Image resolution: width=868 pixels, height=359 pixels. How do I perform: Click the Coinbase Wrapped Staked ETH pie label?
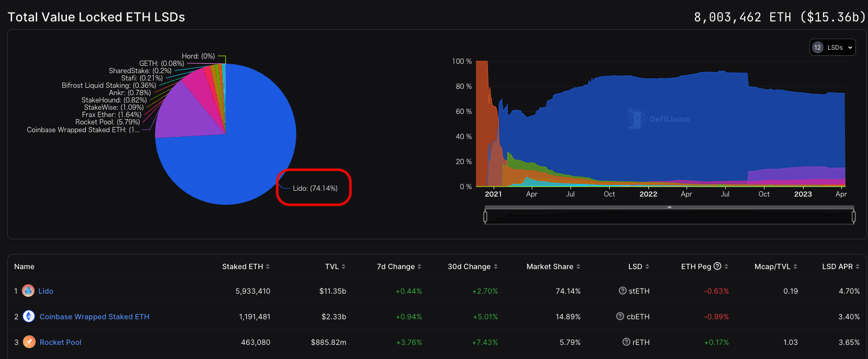pos(83,130)
